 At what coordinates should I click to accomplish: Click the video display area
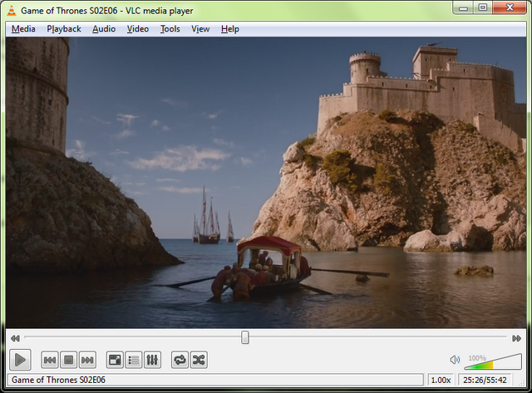coord(266,183)
